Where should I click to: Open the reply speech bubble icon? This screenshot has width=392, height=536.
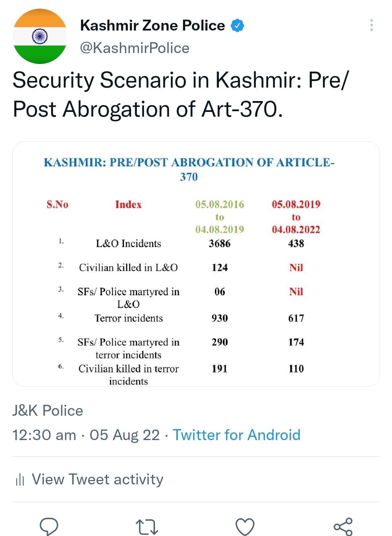[x=49, y=526]
